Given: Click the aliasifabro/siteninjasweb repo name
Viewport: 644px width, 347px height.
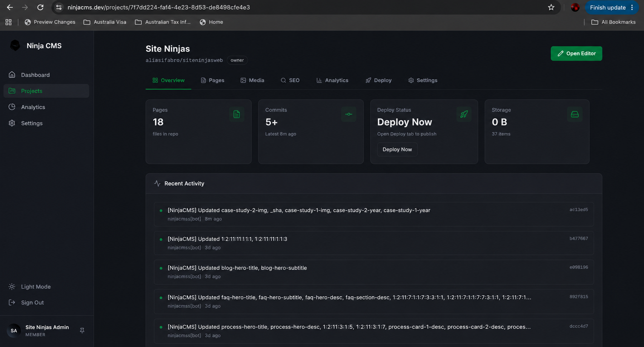Looking at the screenshot, I should click(x=184, y=60).
